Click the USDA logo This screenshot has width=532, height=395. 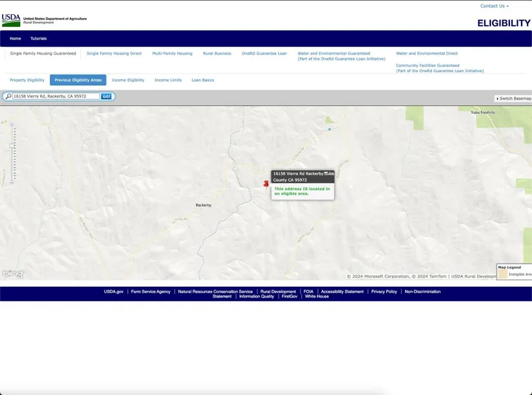coord(11,20)
